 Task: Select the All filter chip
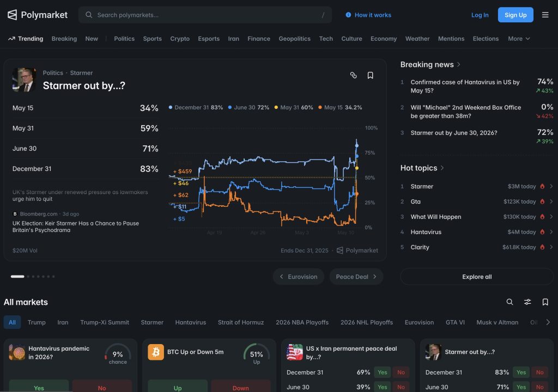pos(12,322)
